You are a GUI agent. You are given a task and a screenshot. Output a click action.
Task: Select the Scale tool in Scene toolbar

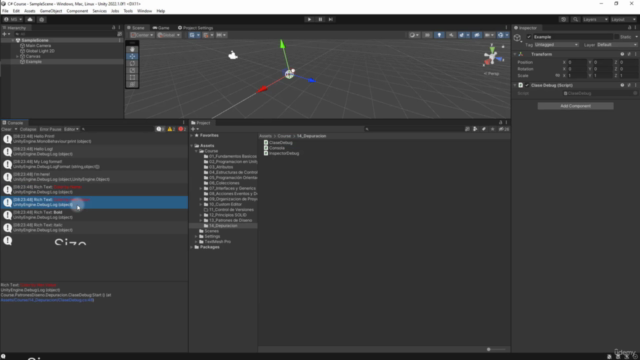pos(132,70)
